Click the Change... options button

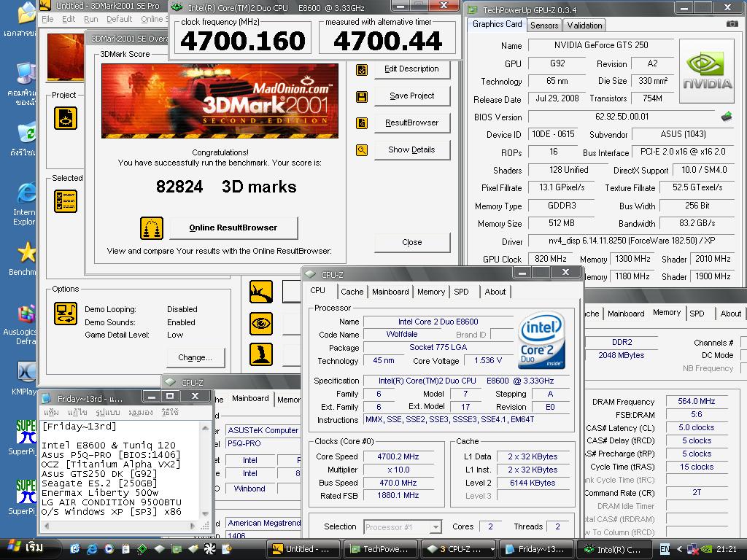tap(195, 357)
